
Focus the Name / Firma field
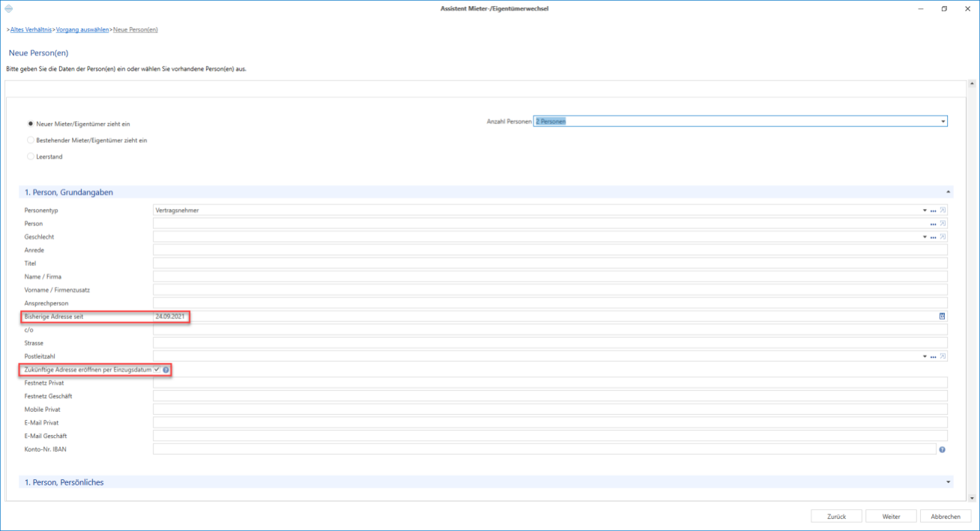pos(550,277)
